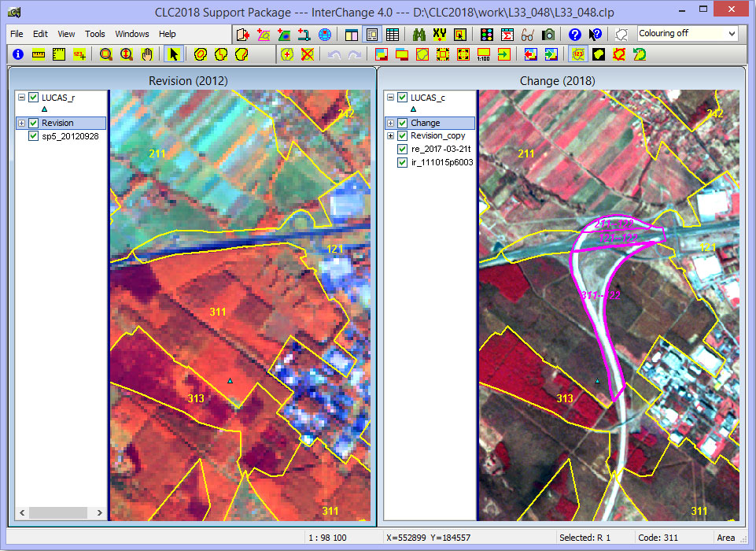Image resolution: width=756 pixels, height=551 pixels.
Task: Toggle the Revision_copy layer visibility checkbox
Action: [403, 135]
